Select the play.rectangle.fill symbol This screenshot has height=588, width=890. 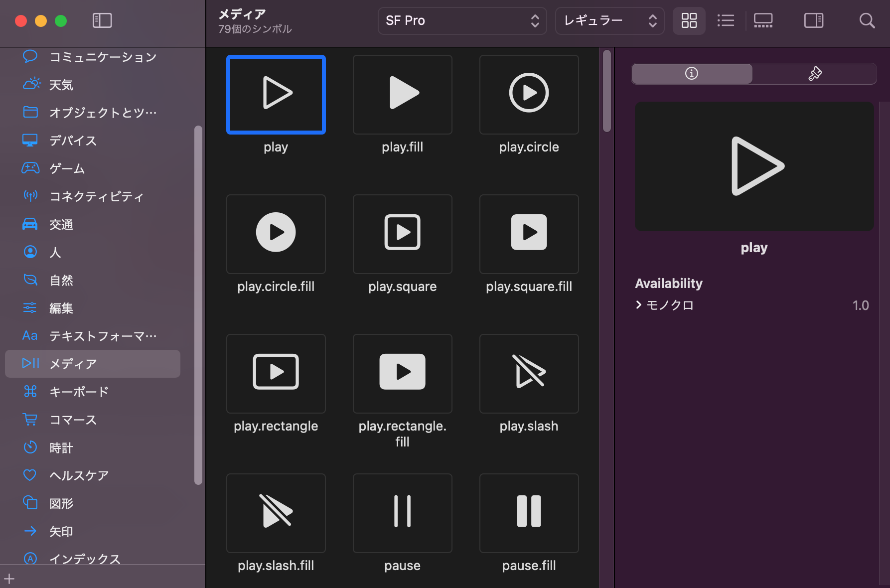(x=403, y=374)
